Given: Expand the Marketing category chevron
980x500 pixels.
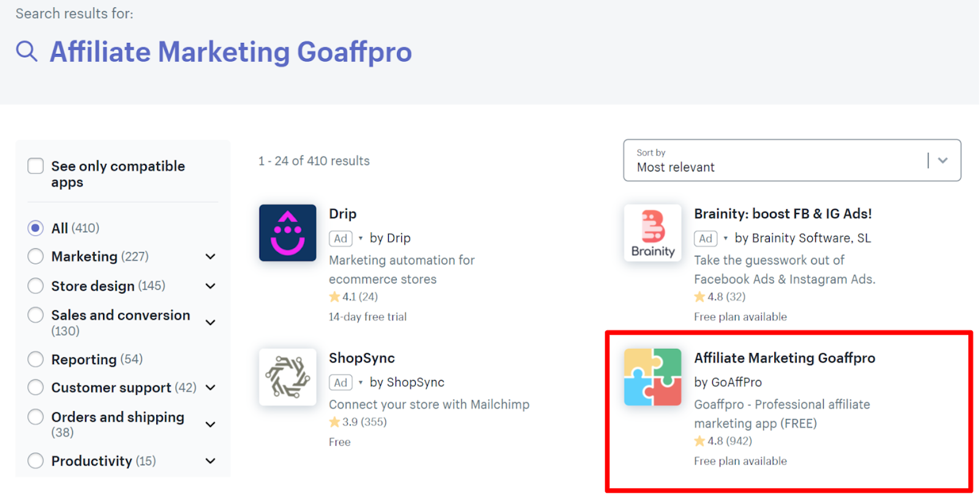Looking at the screenshot, I should (210, 256).
